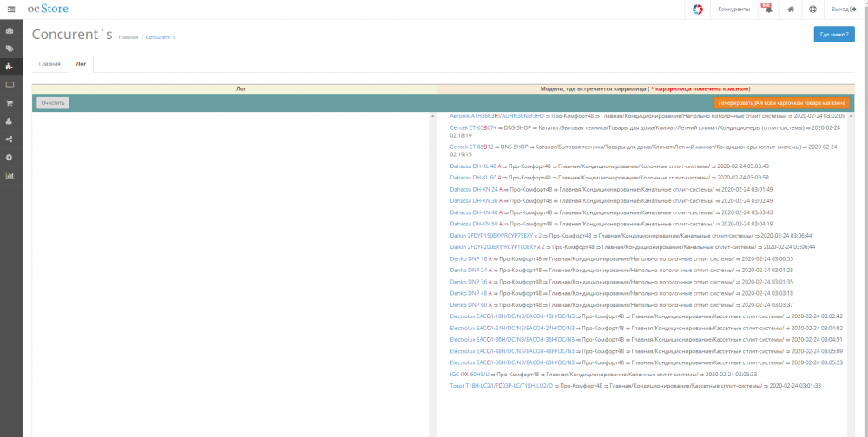Open the customers person icon in sidebar
This screenshot has width=868, height=437.
10,121
